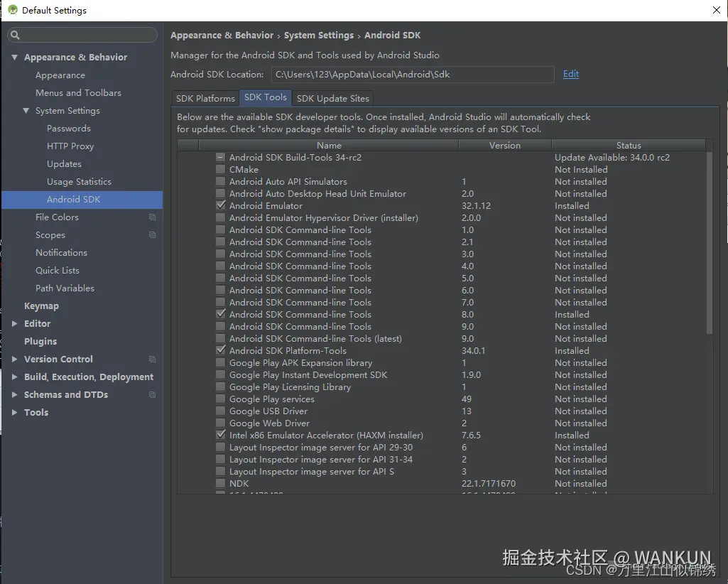The height and width of the screenshot is (584, 728).
Task: Click the Android SDK Location path field
Action: (x=413, y=75)
